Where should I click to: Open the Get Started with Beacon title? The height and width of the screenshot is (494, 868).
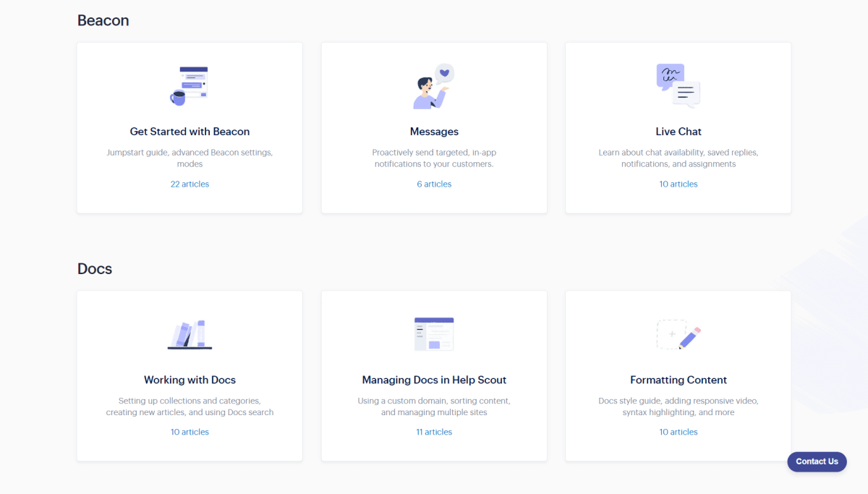(x=190, y=132)
